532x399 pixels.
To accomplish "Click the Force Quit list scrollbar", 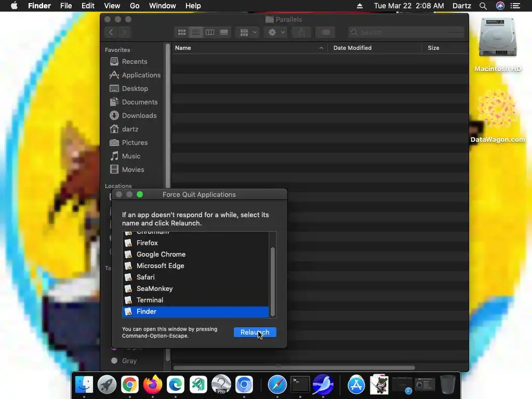I will (x=272, y=282).
